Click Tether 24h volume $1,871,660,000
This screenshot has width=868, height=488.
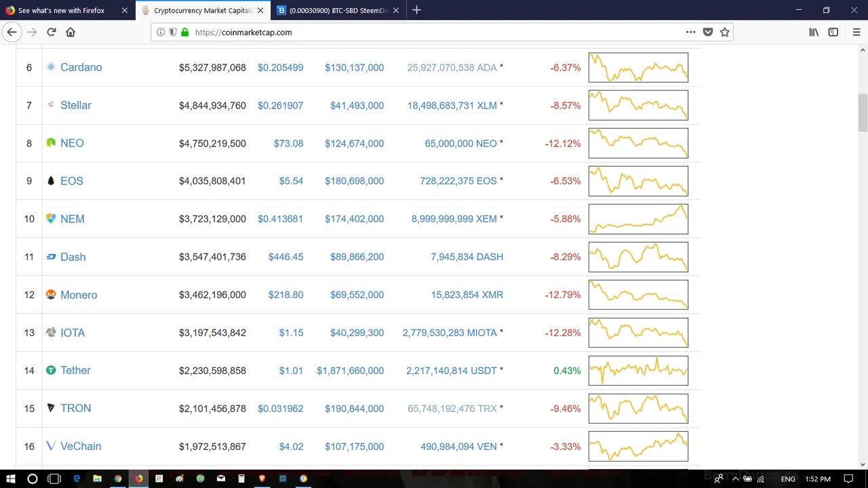click(x=350, y=371)
